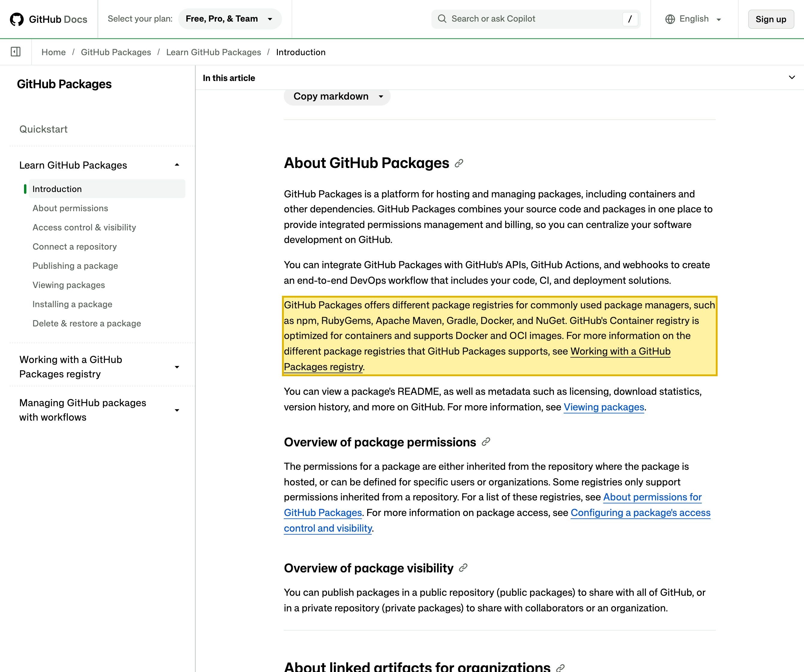Viewport: 804px width, 672px height.
Task: Go to Home breadcrumb
Action: pos(54,52)
